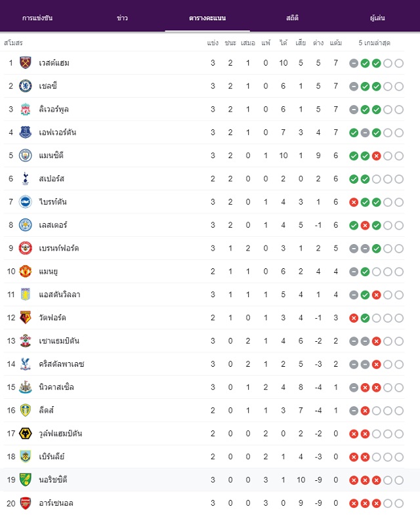The height and width of the screenshot is (517, 420).
Task: Select the Everton crest icon
Action: pyautogui.click(x=26, y=133)
